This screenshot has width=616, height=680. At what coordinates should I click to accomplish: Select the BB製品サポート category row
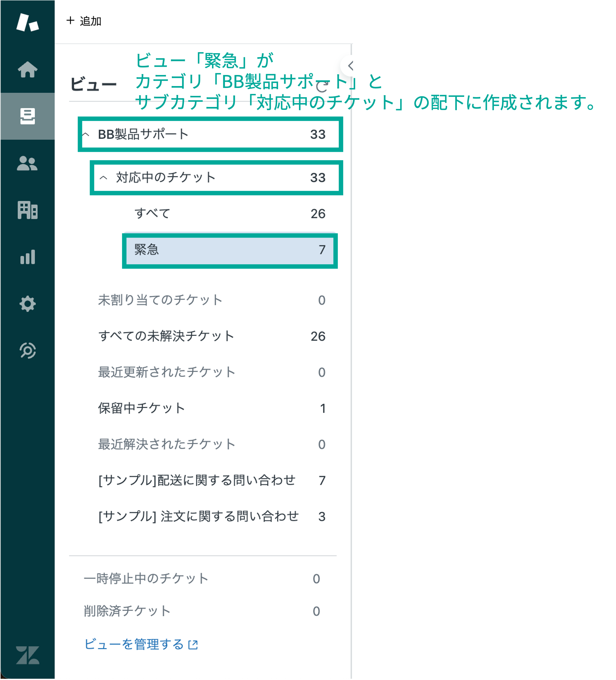coord(210,134)
